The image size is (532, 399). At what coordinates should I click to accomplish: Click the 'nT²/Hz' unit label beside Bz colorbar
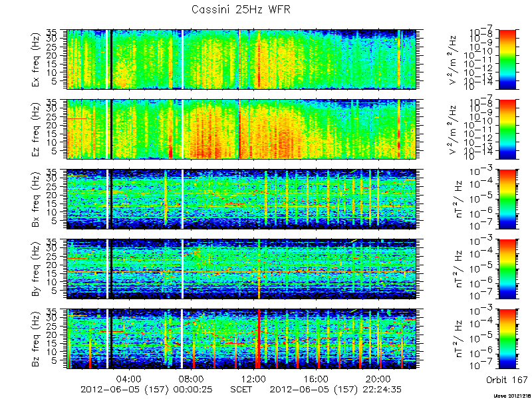click(459, 338)
